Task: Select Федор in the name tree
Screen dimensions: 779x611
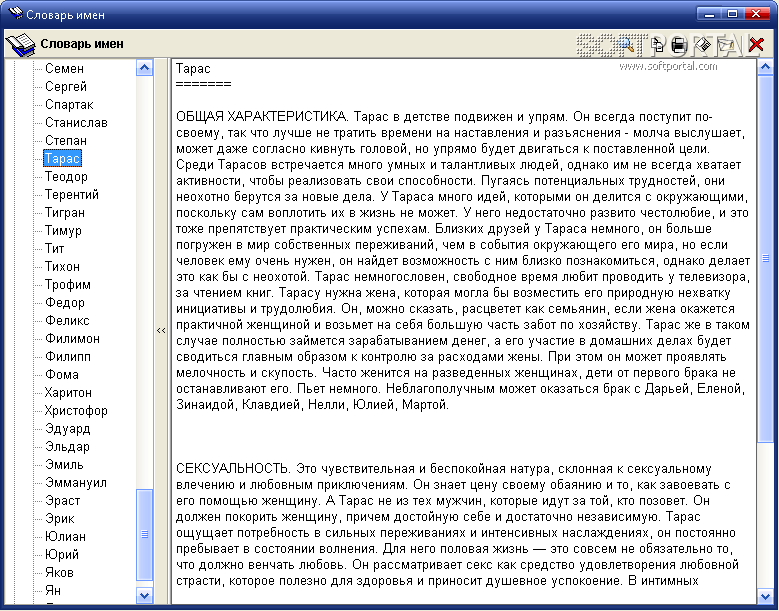Action: point(65,303)
